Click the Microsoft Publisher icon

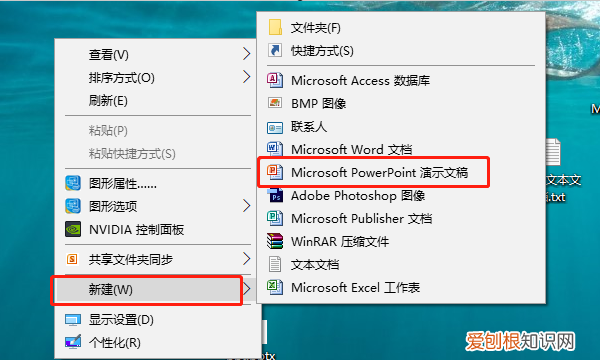pos(275,218)
